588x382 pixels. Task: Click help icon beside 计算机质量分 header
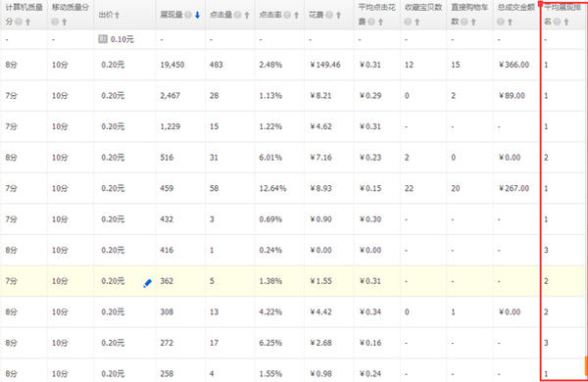19,23
